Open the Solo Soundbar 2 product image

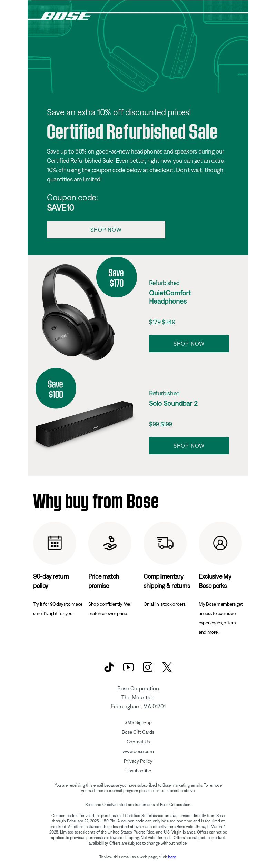(85, 424)
